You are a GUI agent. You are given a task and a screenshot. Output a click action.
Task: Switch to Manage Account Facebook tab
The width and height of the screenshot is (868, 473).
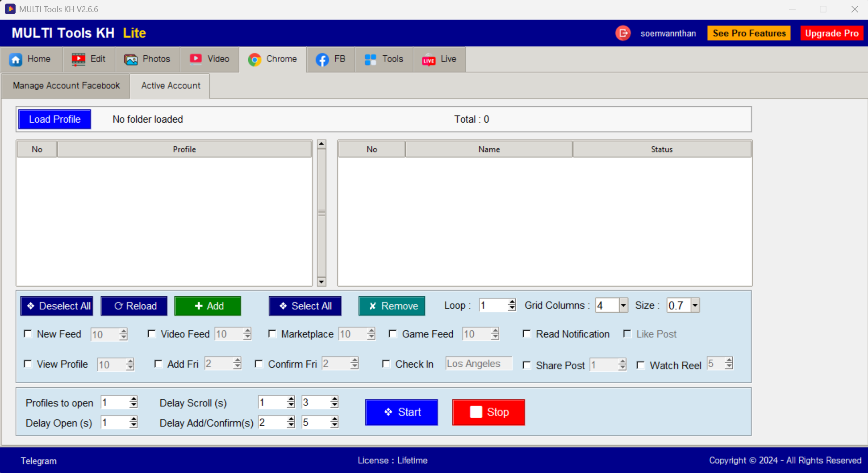tap(66, 86)
